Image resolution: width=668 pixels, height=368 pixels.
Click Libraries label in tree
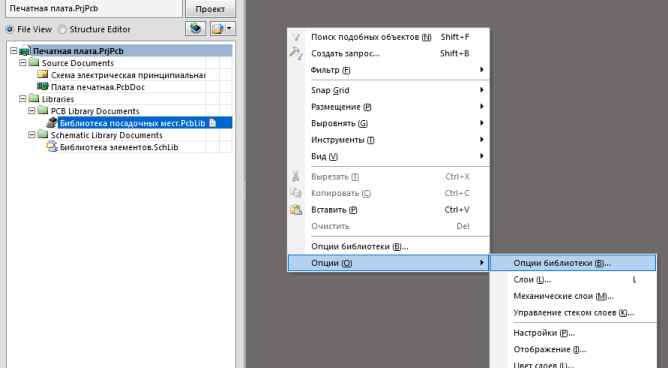[58, 99]
